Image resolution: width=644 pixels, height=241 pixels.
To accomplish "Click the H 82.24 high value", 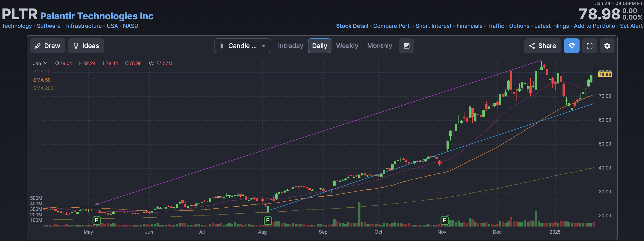I will [x=87, y=63].
